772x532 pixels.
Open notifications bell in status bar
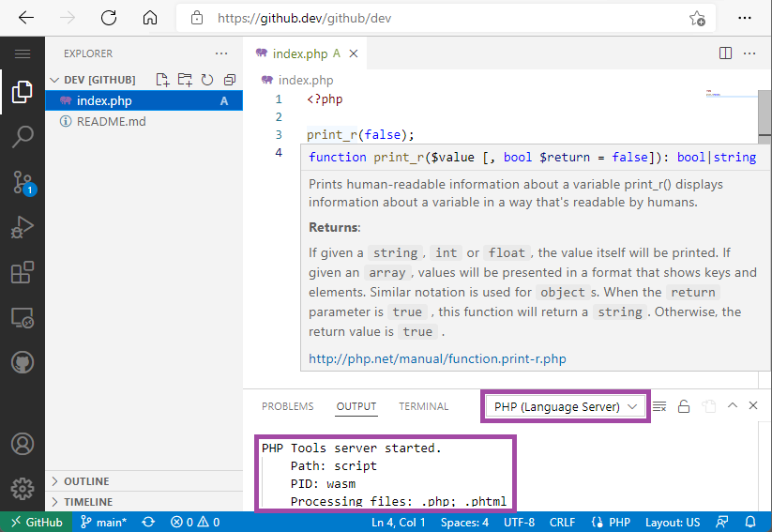(750, 522)
